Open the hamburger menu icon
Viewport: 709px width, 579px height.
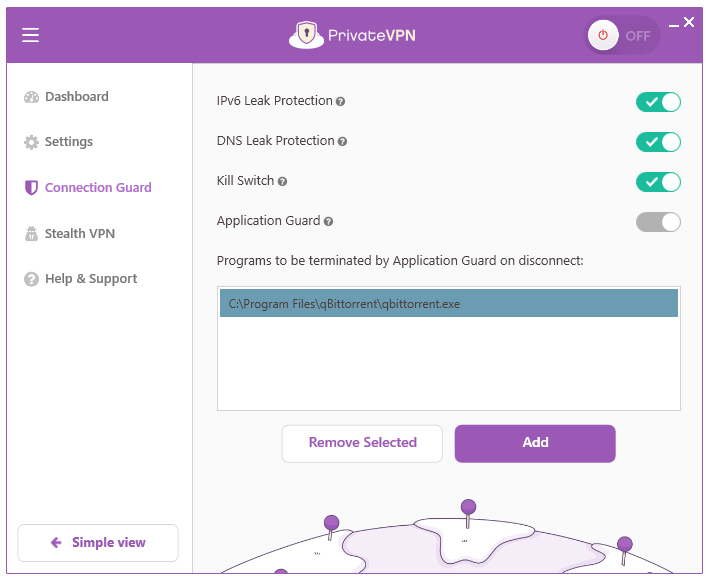pyautogui.click(x=31, y=35)
